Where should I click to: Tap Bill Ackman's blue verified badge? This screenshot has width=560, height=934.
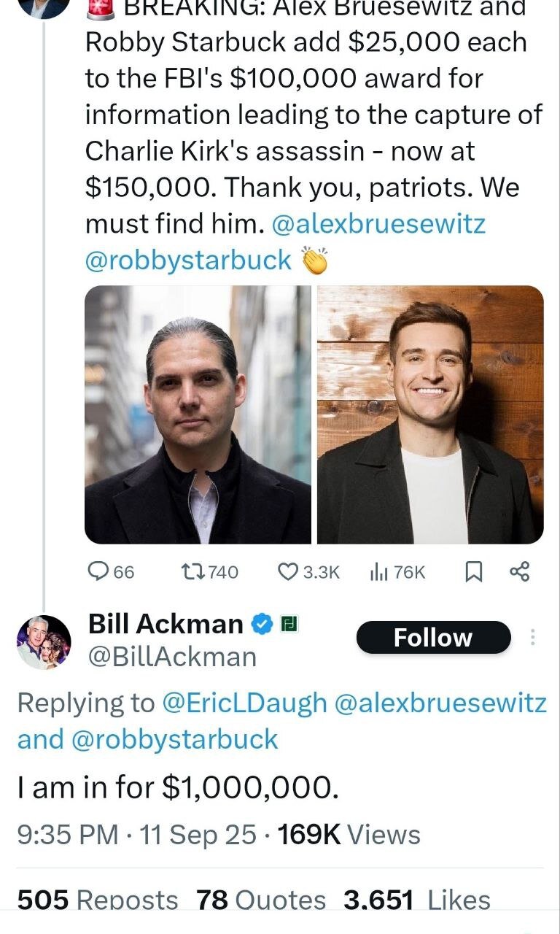tap(262, 624)
